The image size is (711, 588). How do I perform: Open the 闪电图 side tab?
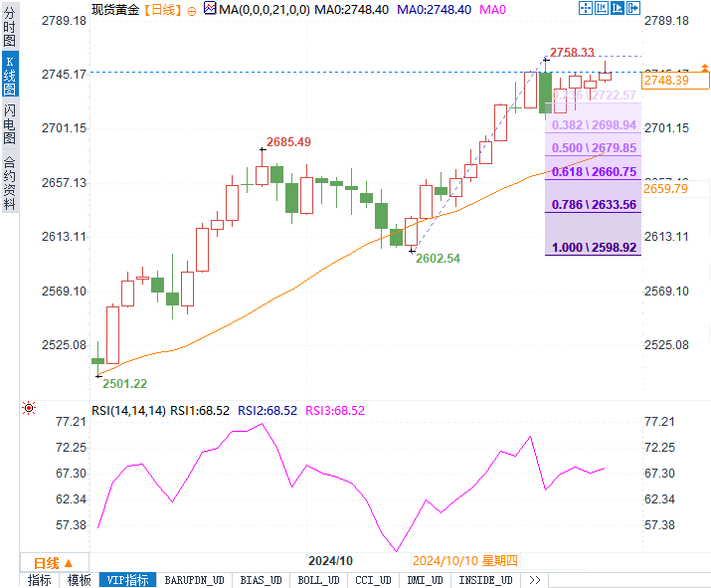(9, 122)
